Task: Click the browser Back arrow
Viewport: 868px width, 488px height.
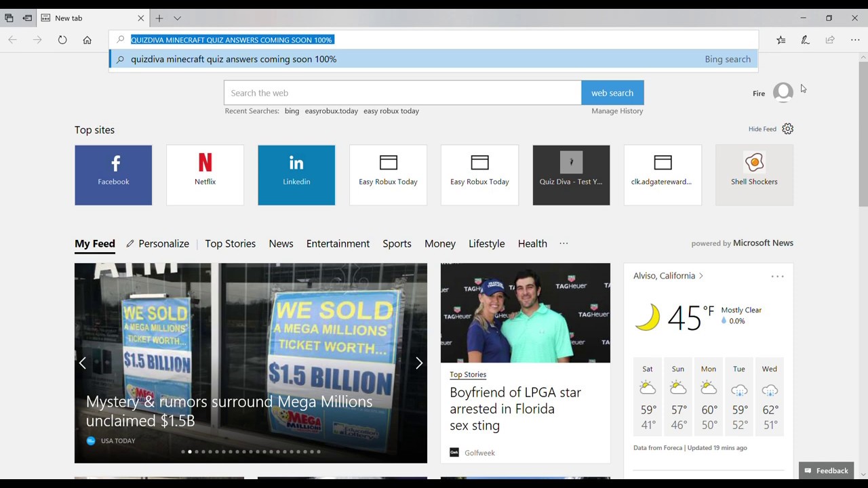Action: 12,40
